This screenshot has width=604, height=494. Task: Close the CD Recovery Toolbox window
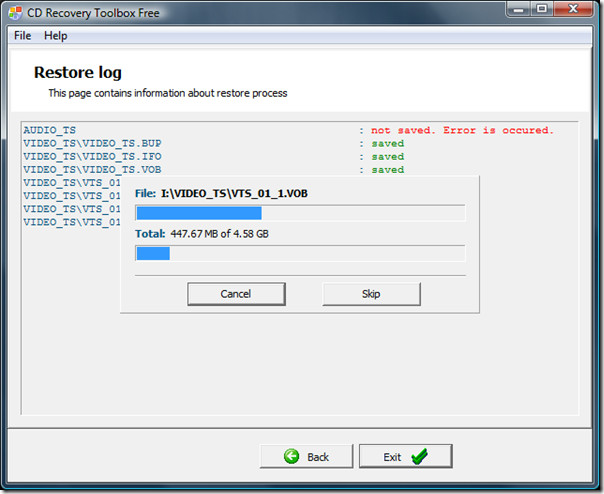click(x=573, y=9)
